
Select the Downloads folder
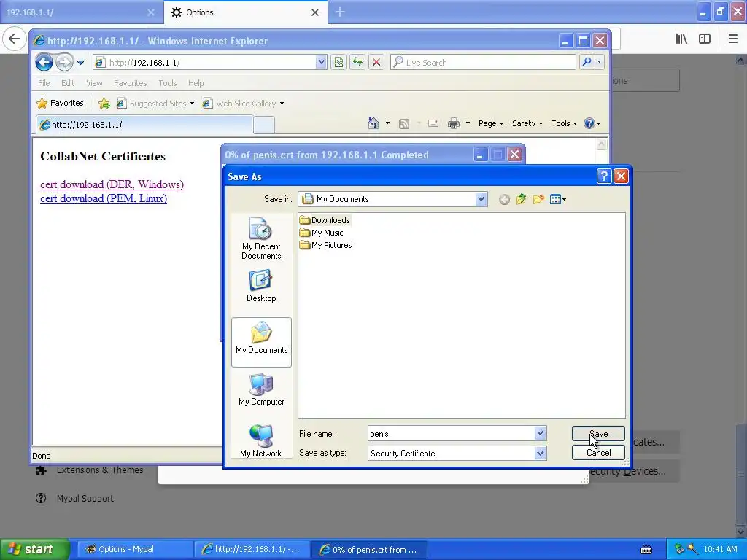[325, 220]
